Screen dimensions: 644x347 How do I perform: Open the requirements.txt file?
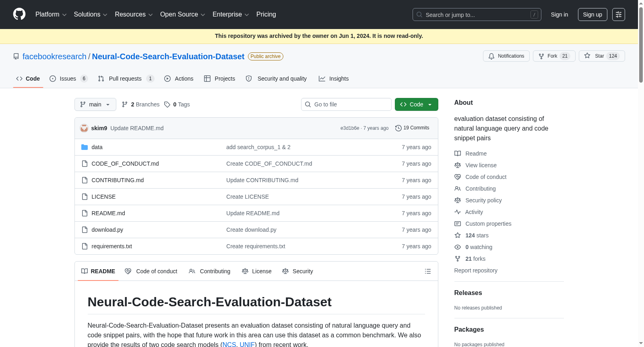[x=112, y=246]
